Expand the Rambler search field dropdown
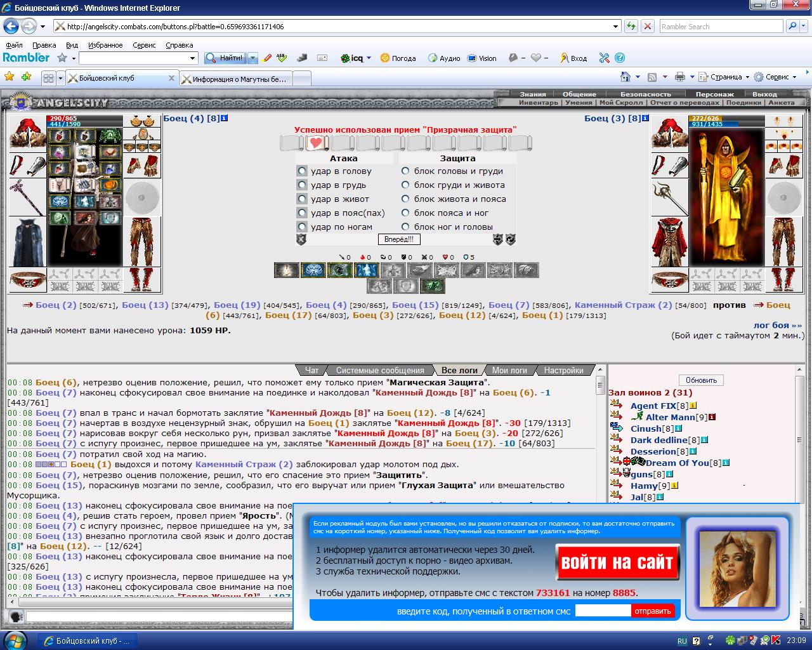The height and width of the screenshot is (650, 812). click(x=193, y=58)
